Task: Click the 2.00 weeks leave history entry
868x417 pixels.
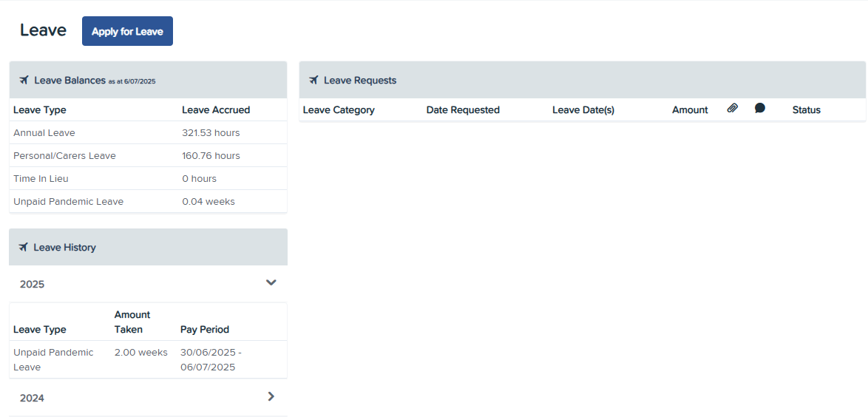Action: tap(140, 353)
